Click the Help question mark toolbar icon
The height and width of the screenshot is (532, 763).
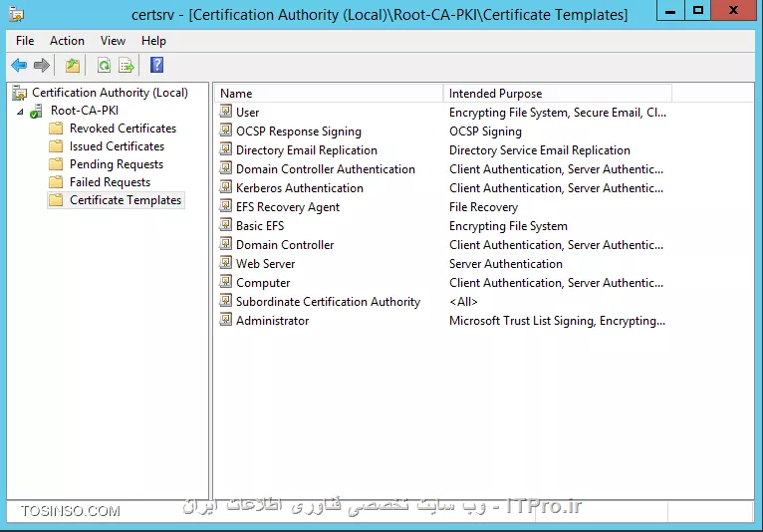156,65
